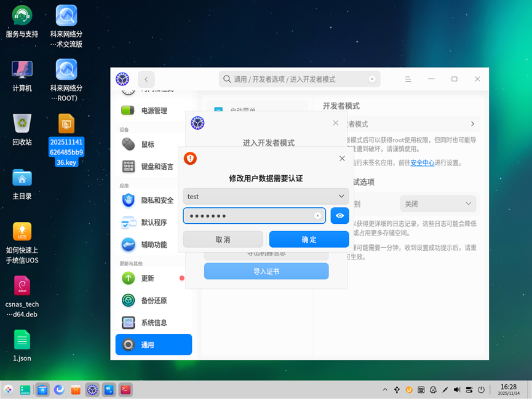Screen dimensions: 532x399
Task: Open 系统信息 system information
Action: click(153, 322)
